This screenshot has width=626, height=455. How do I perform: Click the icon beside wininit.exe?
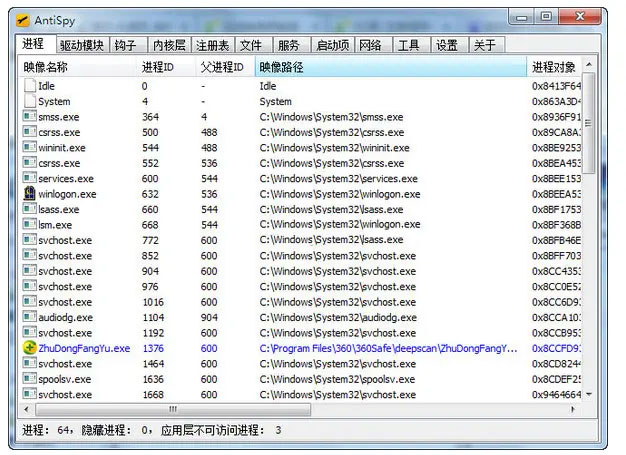[30, 147]
